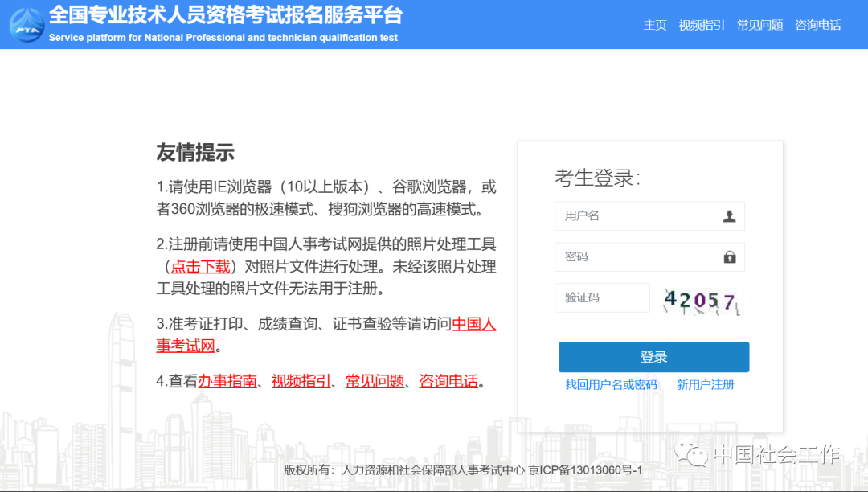868x492 pixels.
Task: Open the 办事指南 link
Action: coord(227,381)
